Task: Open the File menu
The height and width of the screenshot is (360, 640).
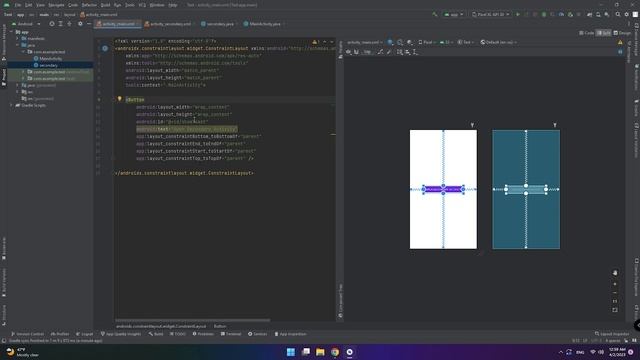Action: (x=18, y=5)
